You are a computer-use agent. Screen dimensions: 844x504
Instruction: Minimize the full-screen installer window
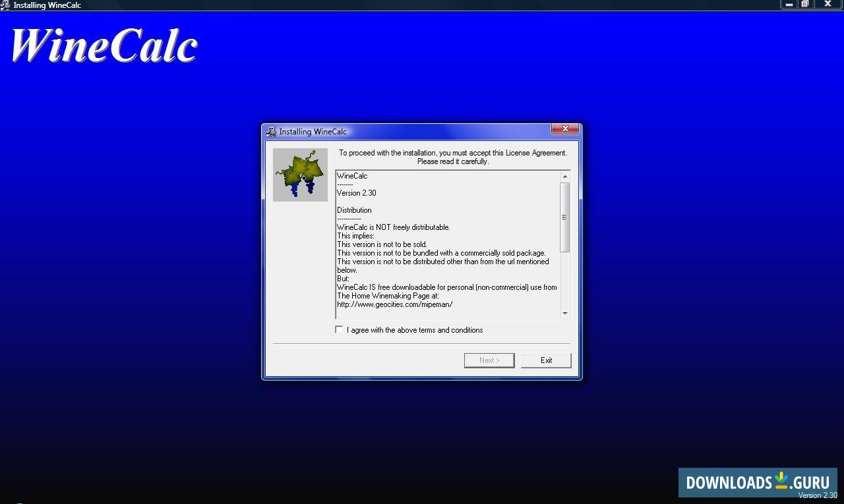pyautogui.click(x=789, y=4)
